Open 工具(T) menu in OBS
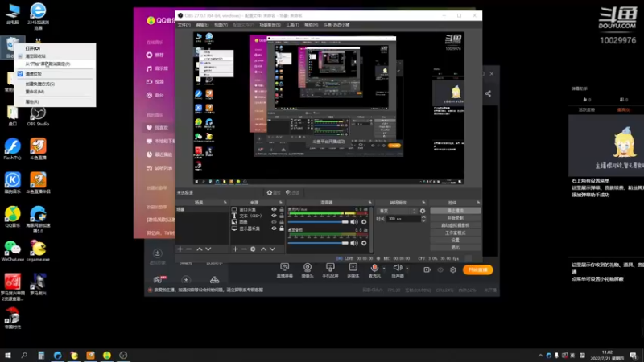The width and height of the screenshot is (644, 362). click(292, 25)
